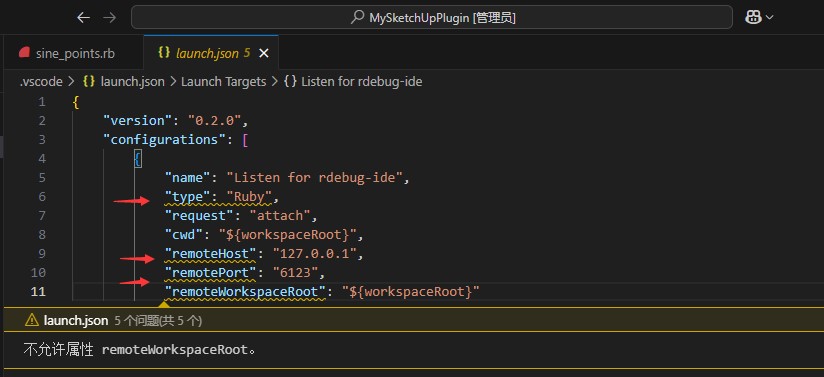Click the "127.0.0.1" value
Image resolution: width=824 pixels, height=377 pixels.
[x=314, y=253]
